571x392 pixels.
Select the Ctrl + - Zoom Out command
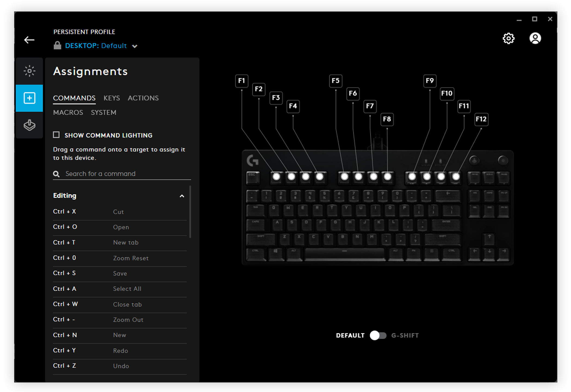click(x=120, y=320)
